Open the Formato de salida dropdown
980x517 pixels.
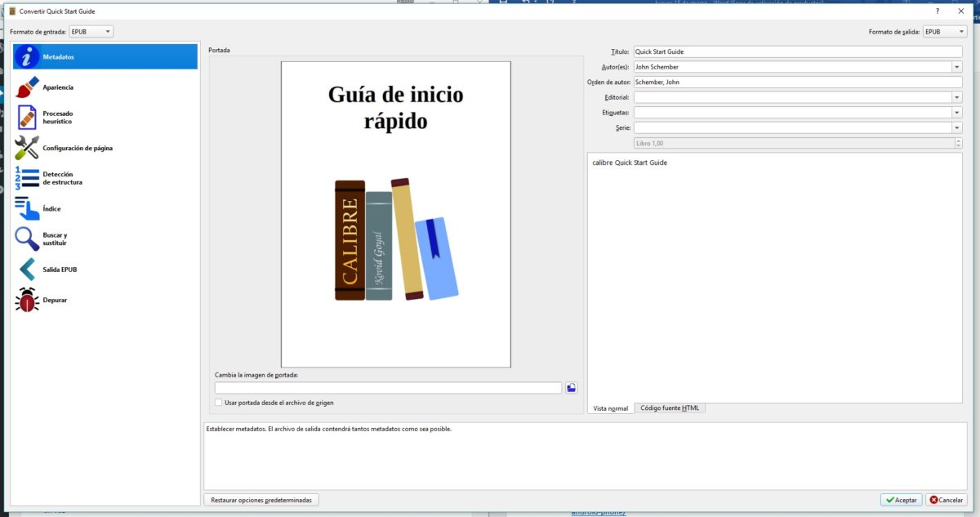point(945,31)
